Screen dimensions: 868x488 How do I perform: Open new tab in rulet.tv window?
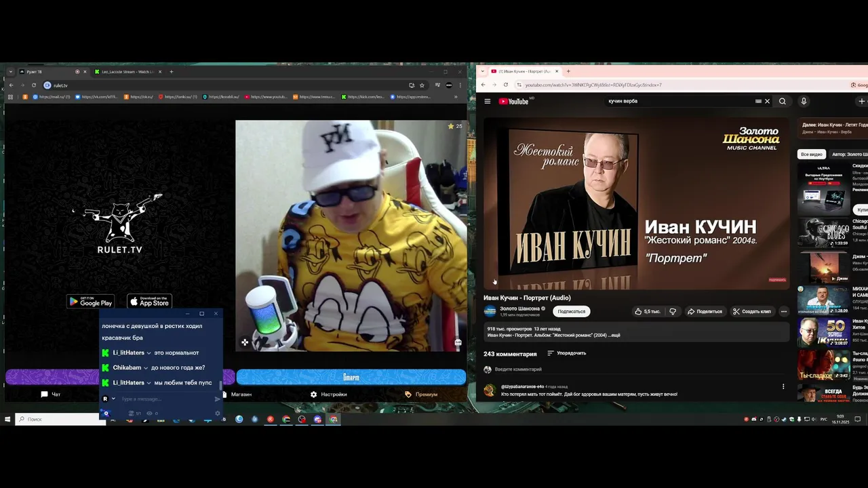[172, 72]
